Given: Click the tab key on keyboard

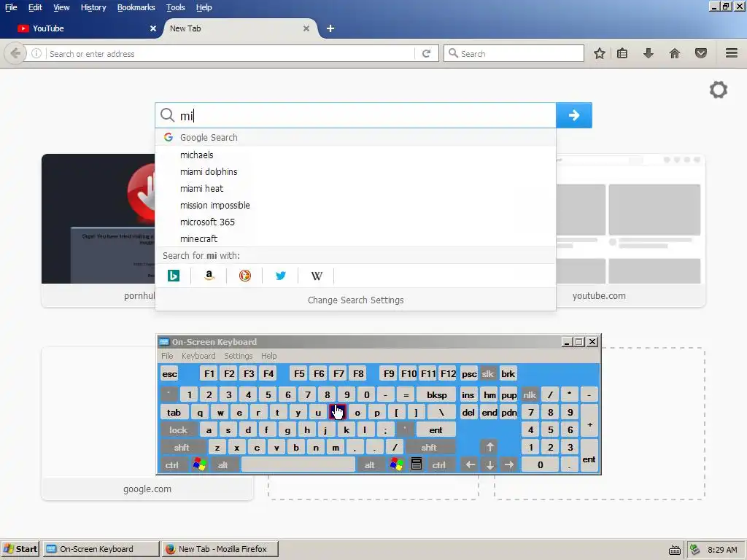Looking at the screenshot, I should pos(174,413).
